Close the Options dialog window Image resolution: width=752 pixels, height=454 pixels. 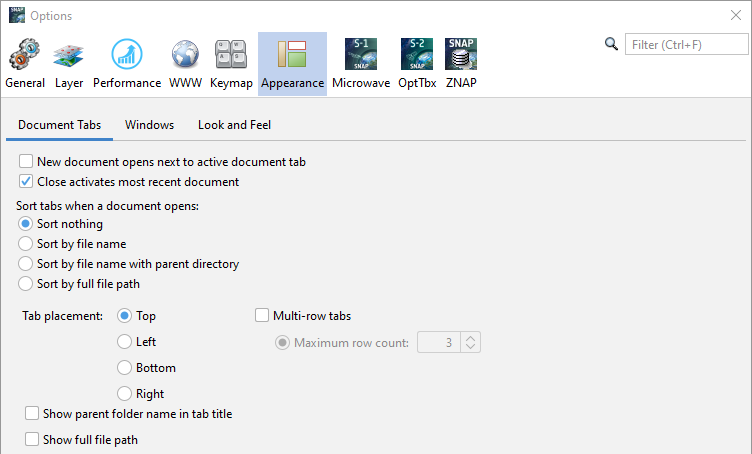pyautogui.click(x=736, y=15)
